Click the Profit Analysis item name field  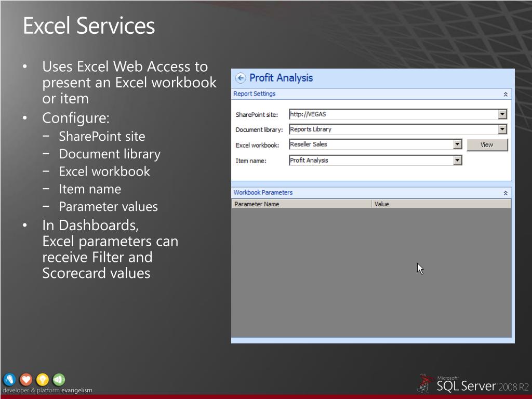(x=376, y=160)
